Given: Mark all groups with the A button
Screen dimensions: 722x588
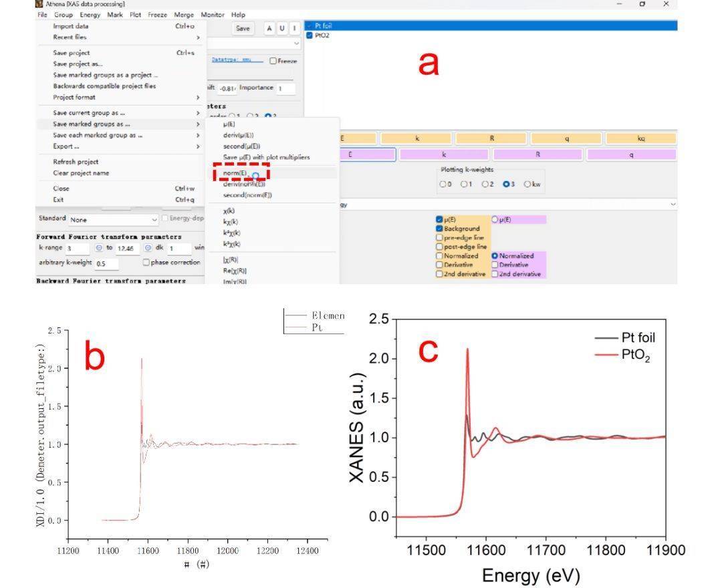Looking at the screenshot, I should 269,28.
